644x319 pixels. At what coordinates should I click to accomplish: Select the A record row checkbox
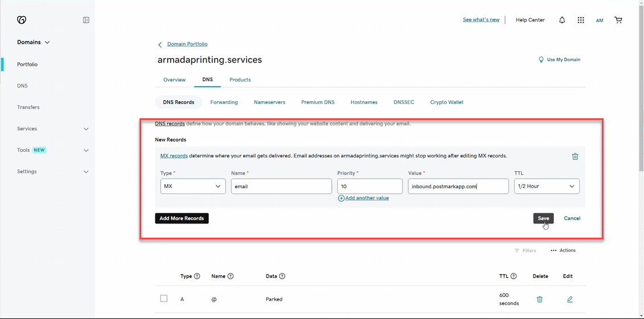pyautogui.click(x=164, y=299)
